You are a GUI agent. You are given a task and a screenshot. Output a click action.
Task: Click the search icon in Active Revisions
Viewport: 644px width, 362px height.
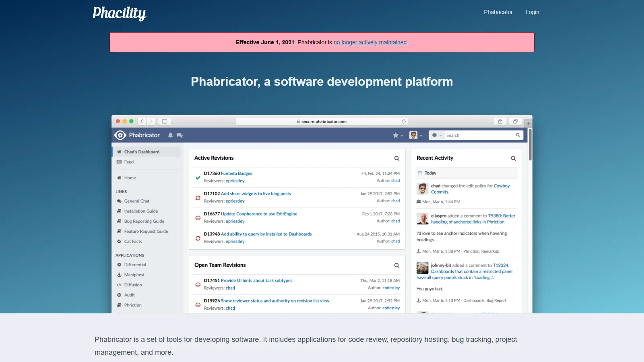coord(396,158)
